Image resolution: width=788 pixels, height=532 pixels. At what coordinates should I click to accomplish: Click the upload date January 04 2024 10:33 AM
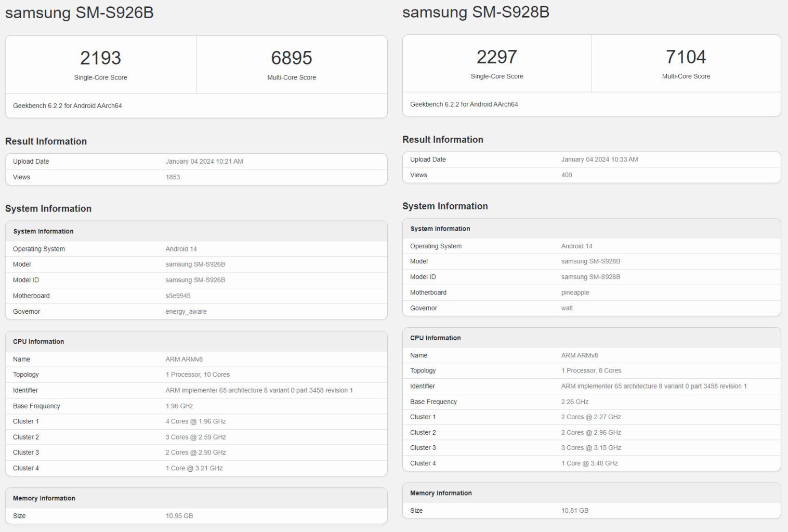tap(599, 159)
